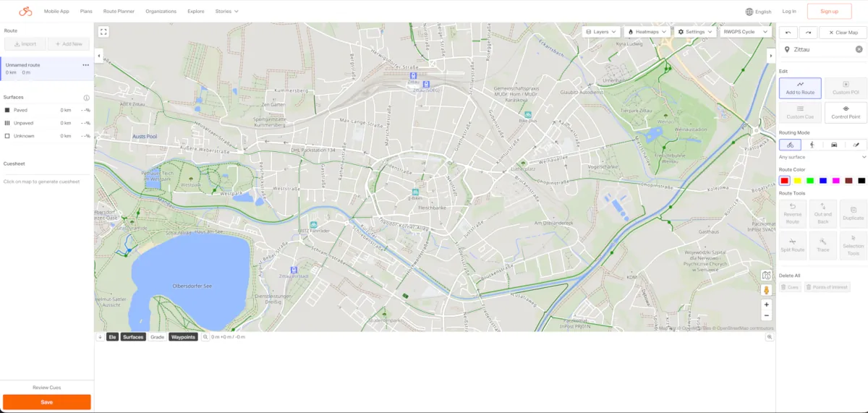Choose draw lines routing mode
Screen dimensions: 868x413
coord(856,145)
